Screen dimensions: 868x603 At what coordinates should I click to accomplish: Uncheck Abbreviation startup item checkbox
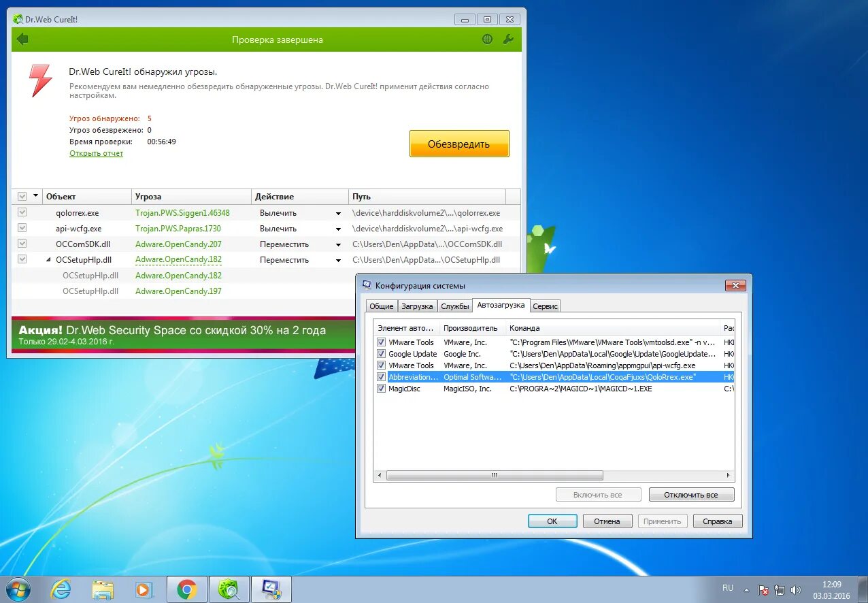382,377
